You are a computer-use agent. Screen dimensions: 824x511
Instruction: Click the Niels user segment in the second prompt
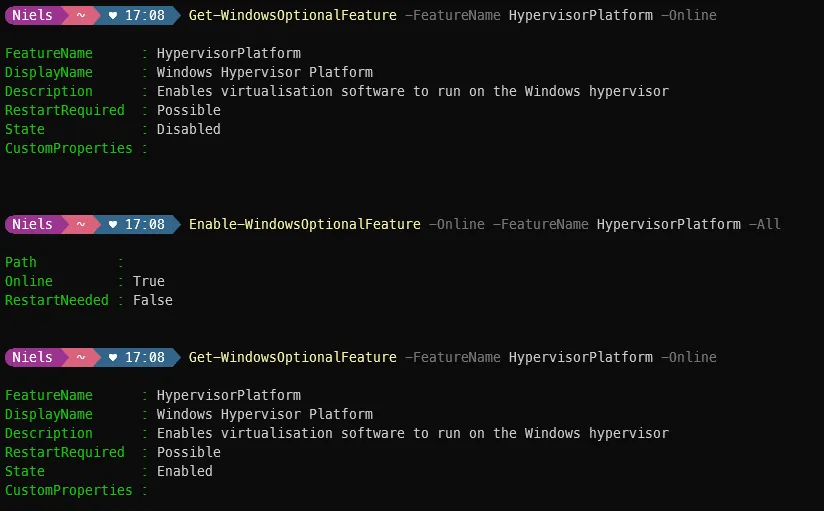tap(32, 224)
